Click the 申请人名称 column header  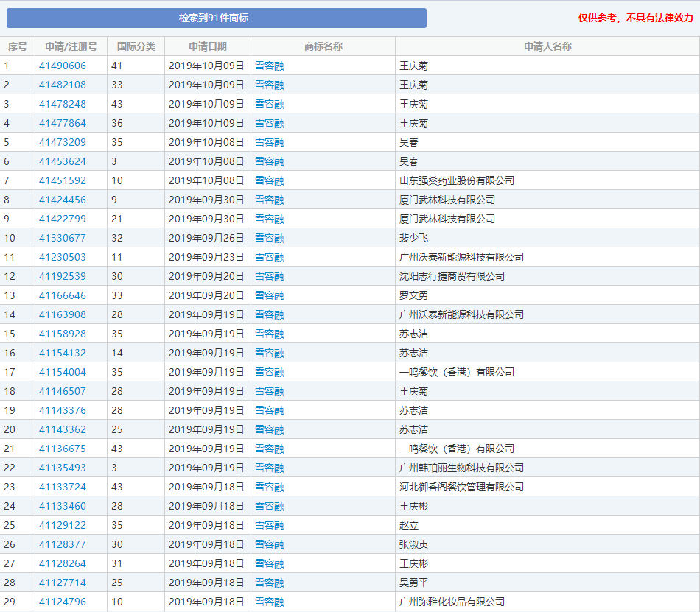[547, 46]
